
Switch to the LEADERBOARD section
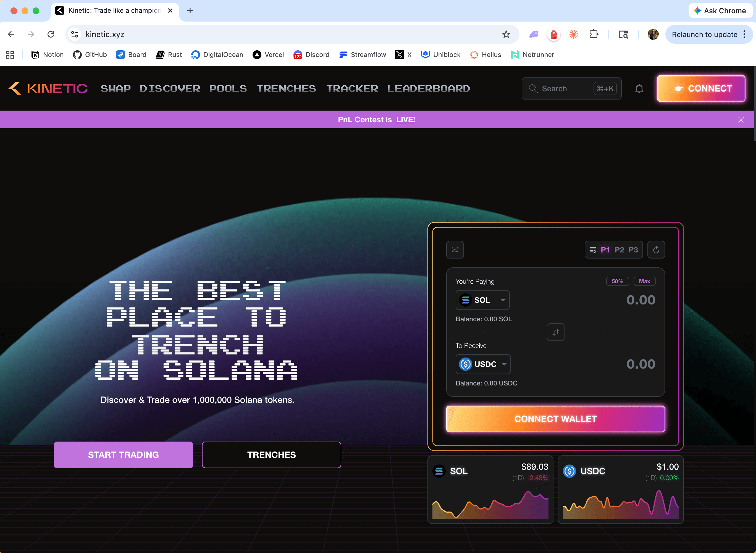[429, 88]
